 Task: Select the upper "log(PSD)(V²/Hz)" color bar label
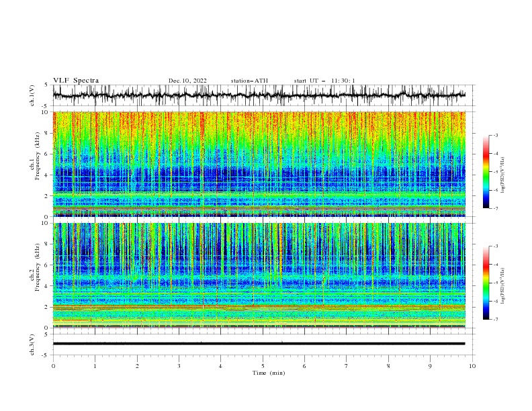pyautogui.click(x=503, y=175)
